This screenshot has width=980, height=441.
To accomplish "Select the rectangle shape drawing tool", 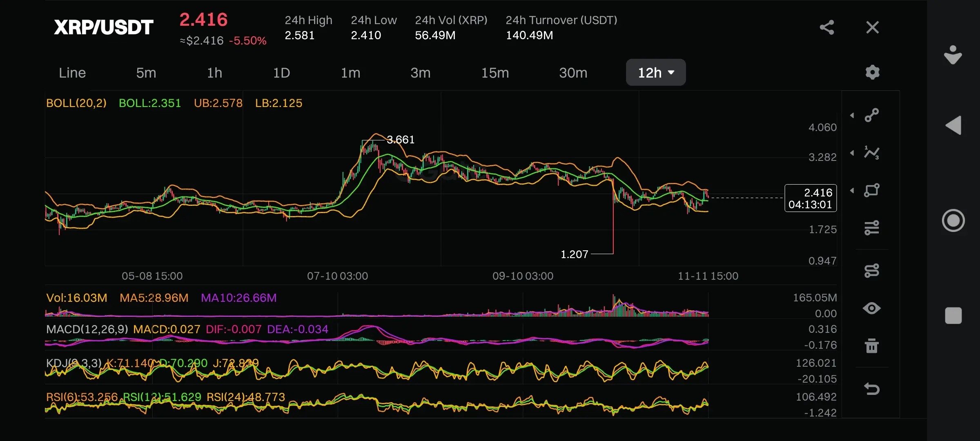I will (872, 190).
